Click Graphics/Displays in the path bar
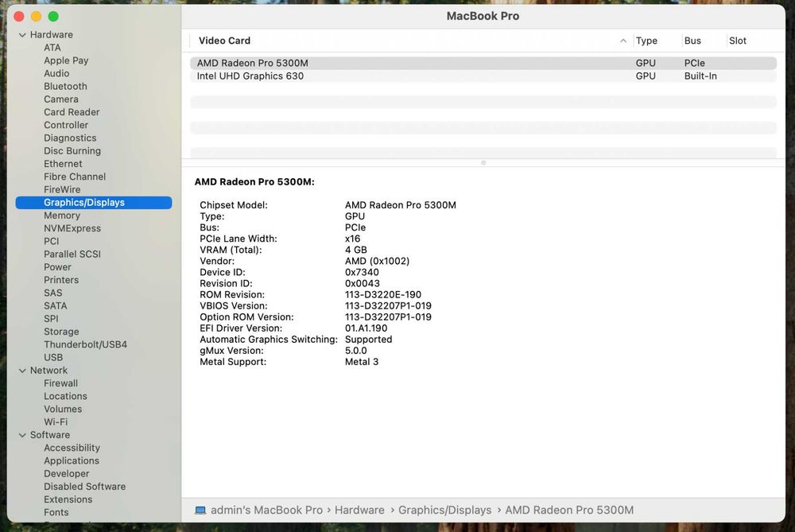 click(x=444, y=511)
